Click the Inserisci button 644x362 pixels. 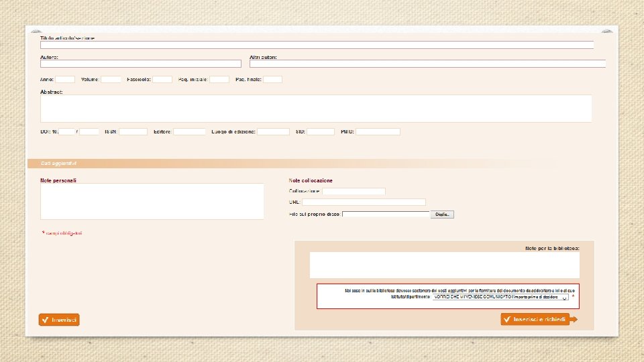coord(59,320)
